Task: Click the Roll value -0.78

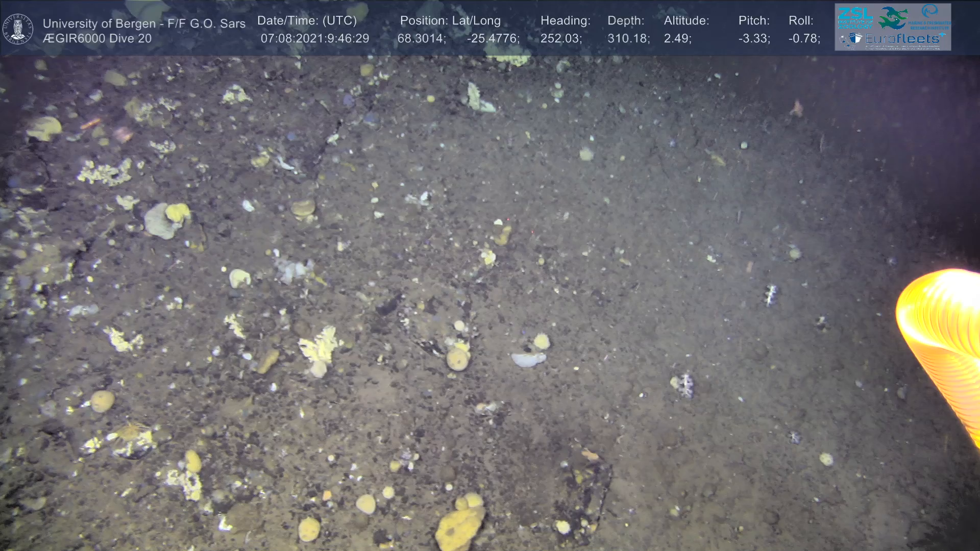Action: (804, 39)
